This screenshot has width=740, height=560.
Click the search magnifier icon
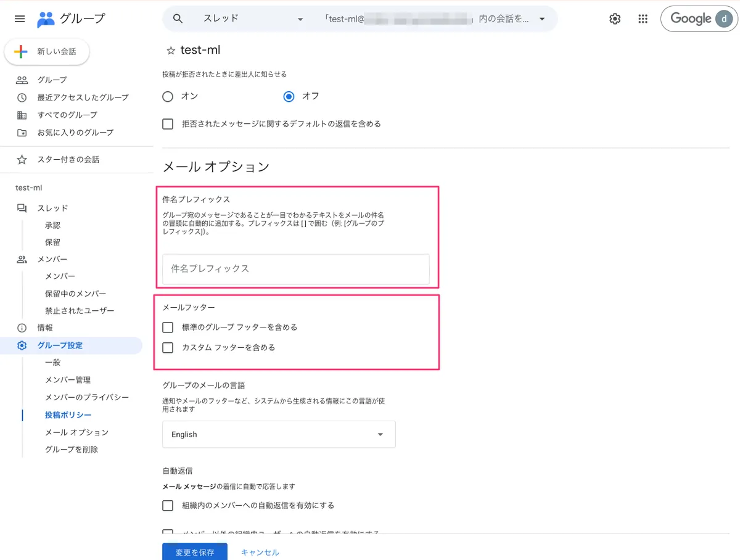(x=178, y=19)
